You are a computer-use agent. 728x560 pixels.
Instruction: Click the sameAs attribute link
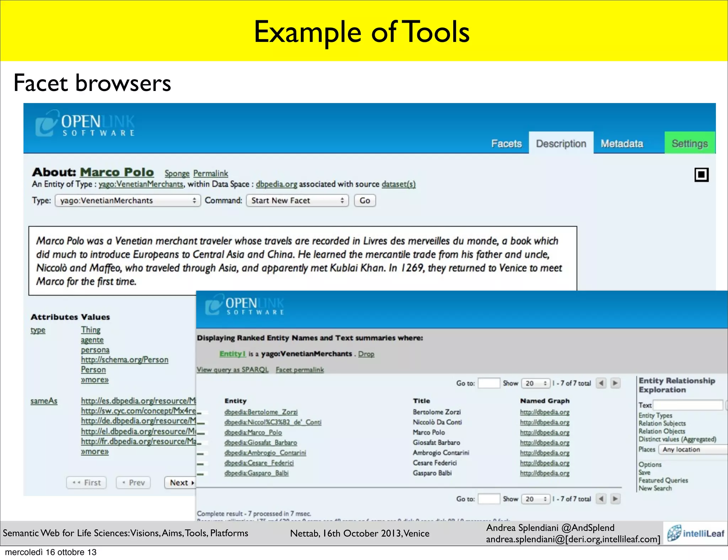[44, 401]
